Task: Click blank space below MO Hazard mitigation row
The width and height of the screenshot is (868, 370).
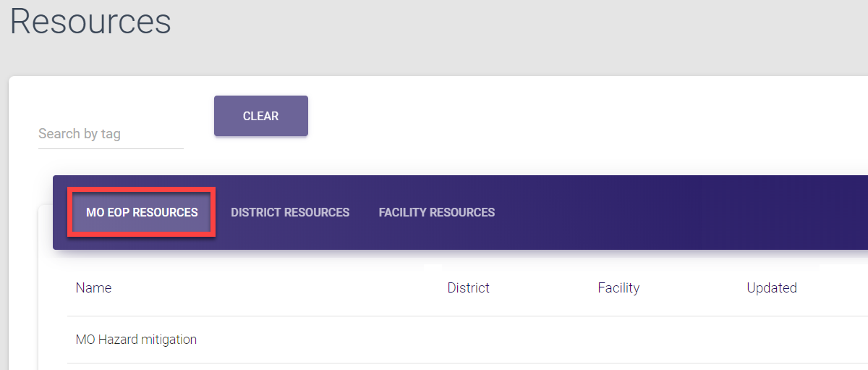Action: click(x=434, y=367)
